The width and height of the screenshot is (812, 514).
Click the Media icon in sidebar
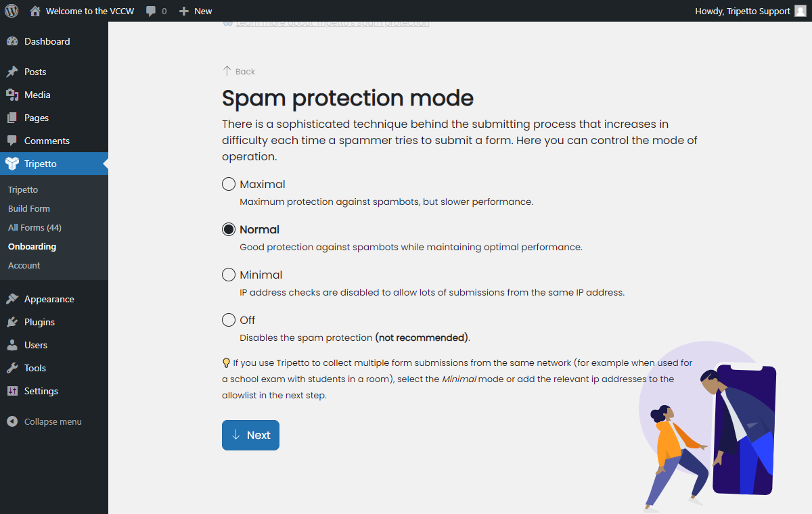[12, 95]
